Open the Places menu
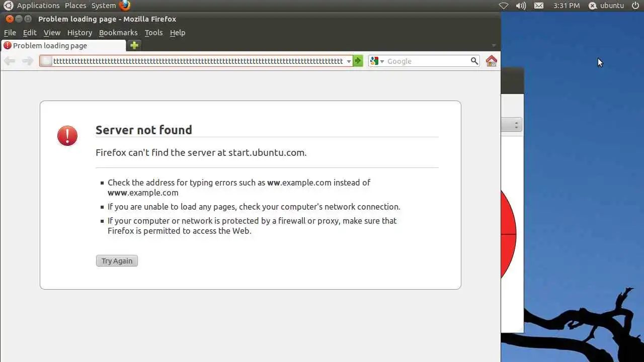The width and height of the screenshot is (644, 362). click(75, 6)
